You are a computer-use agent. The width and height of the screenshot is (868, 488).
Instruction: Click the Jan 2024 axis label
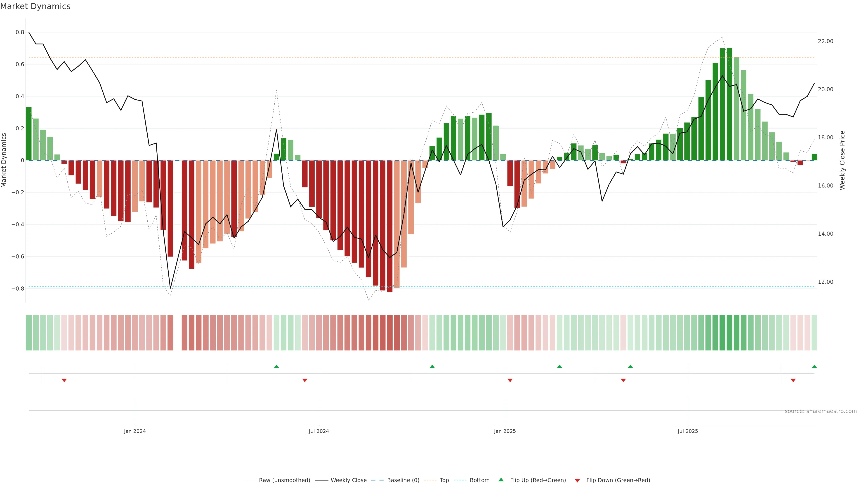(x=135, y=431)
